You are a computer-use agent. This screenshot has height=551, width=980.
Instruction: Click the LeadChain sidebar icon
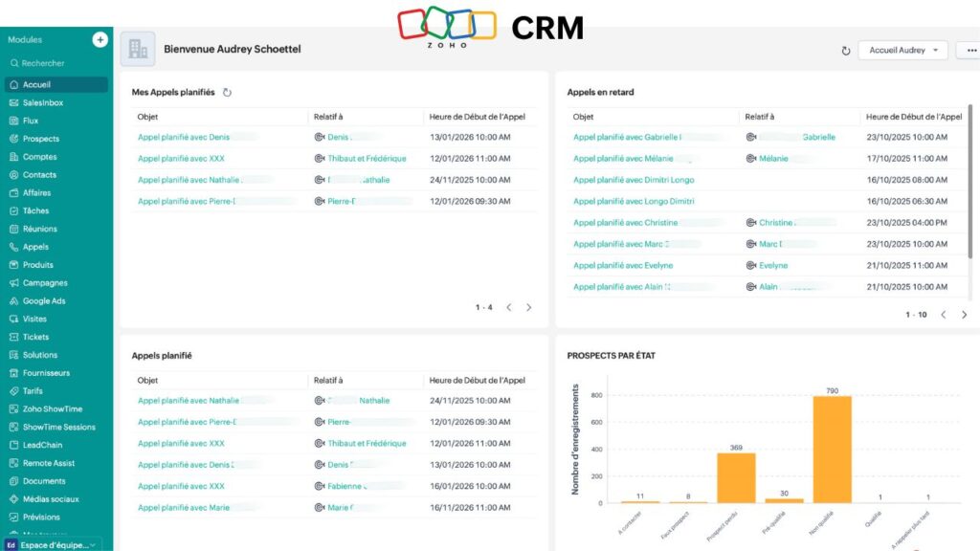click(x=13, y=445)
